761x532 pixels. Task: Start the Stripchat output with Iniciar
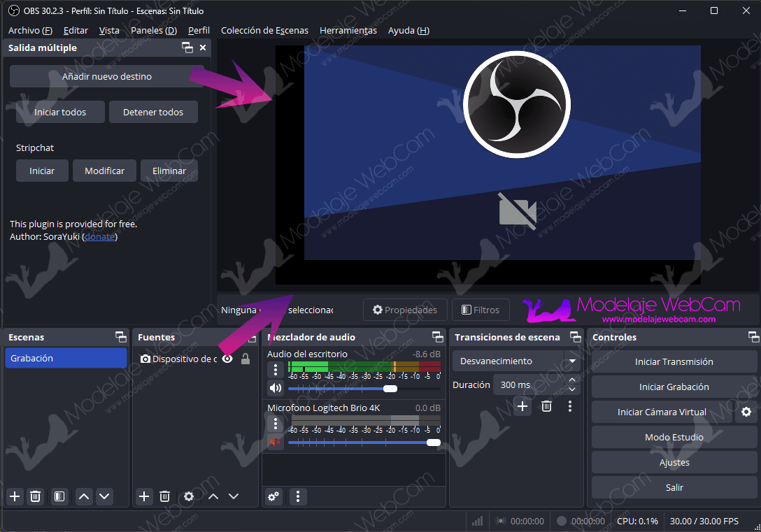coord(42,171)
